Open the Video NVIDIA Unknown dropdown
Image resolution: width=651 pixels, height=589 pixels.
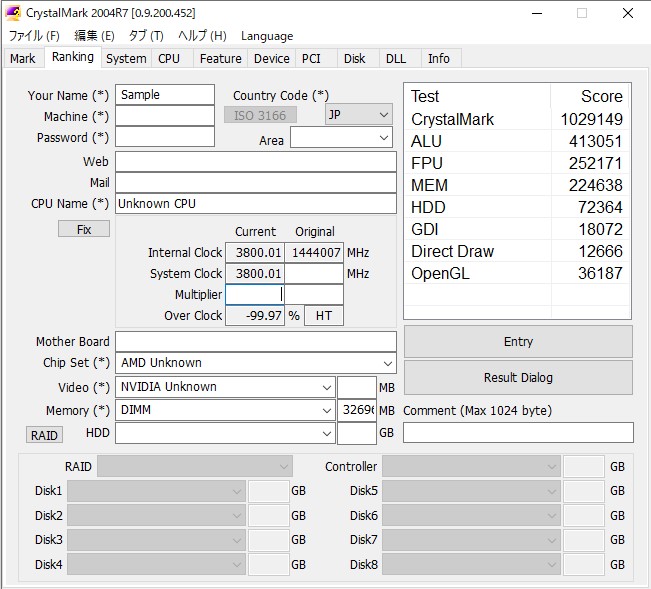coord(225,387)
